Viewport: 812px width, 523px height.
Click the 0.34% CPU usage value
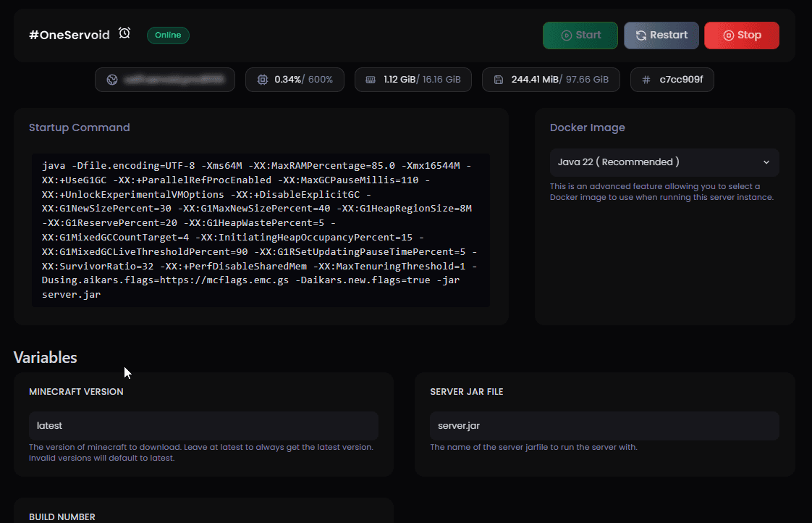point(289,80)
